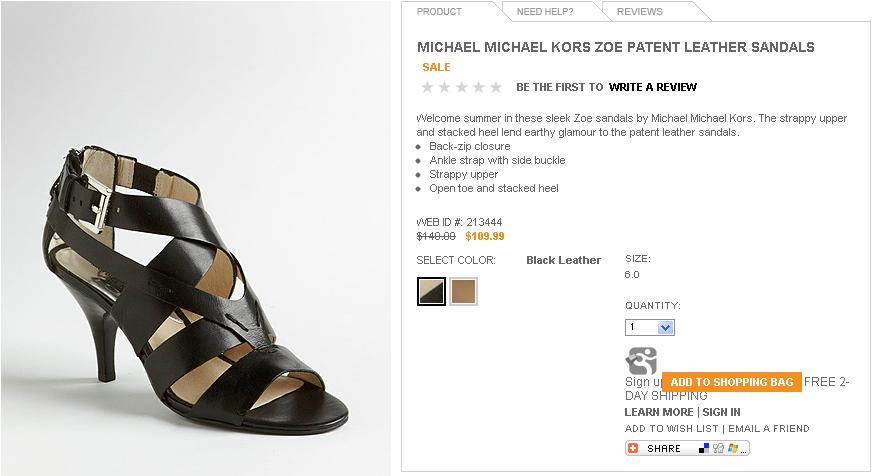The image size is (873, 476).
Task: Select the Product tab
Action: pos(439,12)
